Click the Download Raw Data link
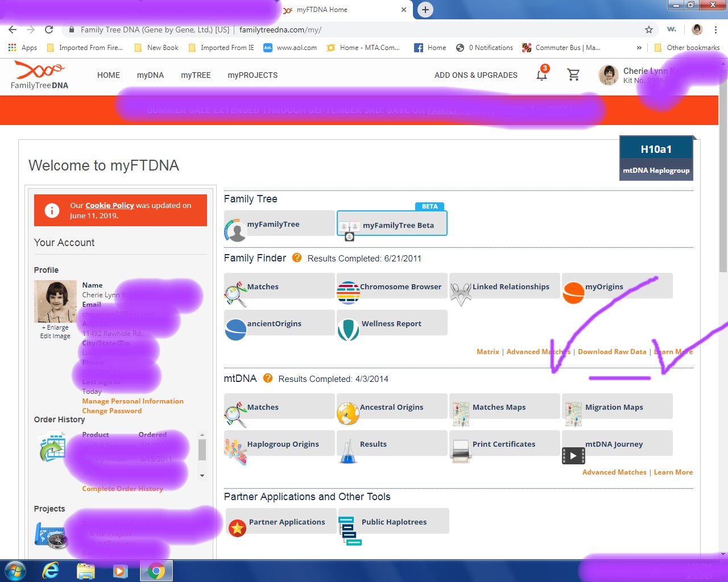The height and width of the screenshot is (582, 728). 612,351
